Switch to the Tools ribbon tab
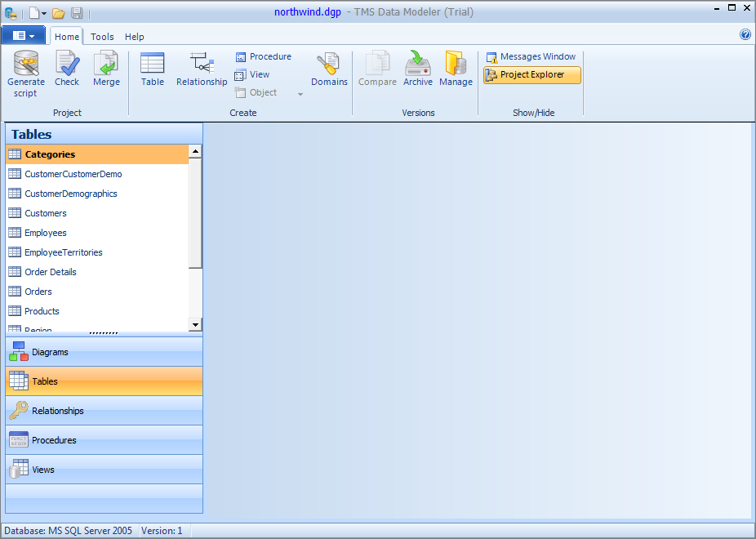Screen dimensions: 756x539 tap(102, 37)
